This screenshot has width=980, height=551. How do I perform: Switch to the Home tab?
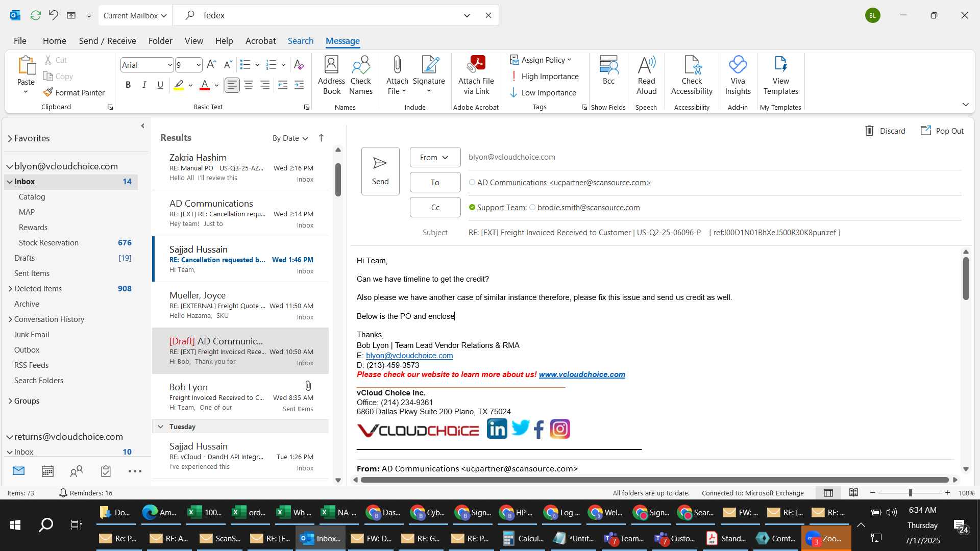click(54, 41)
